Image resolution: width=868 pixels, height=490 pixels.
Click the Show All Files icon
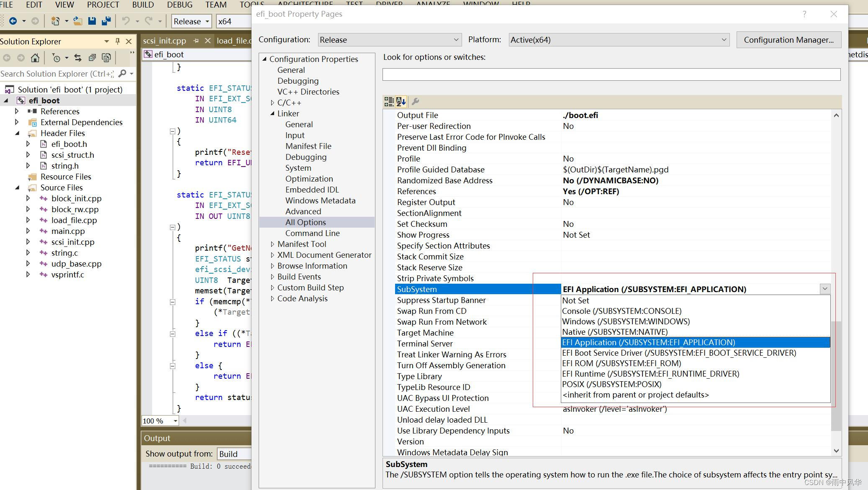click(107, 58)
